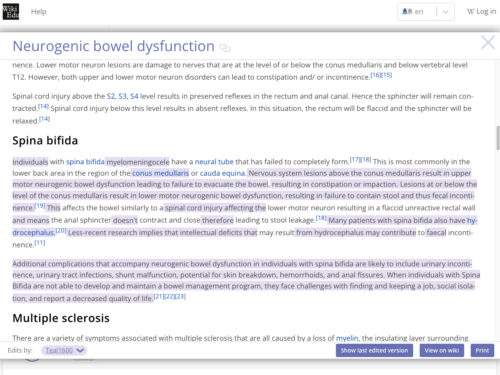Viewport: 500px width, 375px height.
Task: Follow the myelin link
Action: pyautogui.click(x=347, y=338)
